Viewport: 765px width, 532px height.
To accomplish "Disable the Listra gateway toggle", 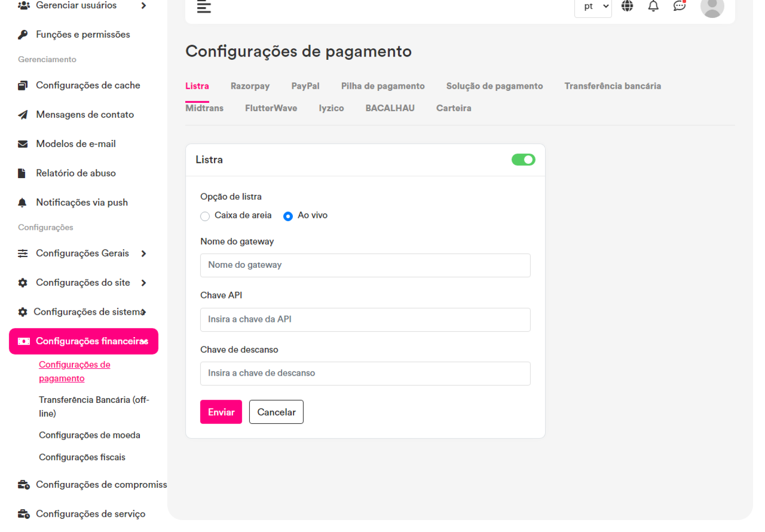I will point(523,160).
